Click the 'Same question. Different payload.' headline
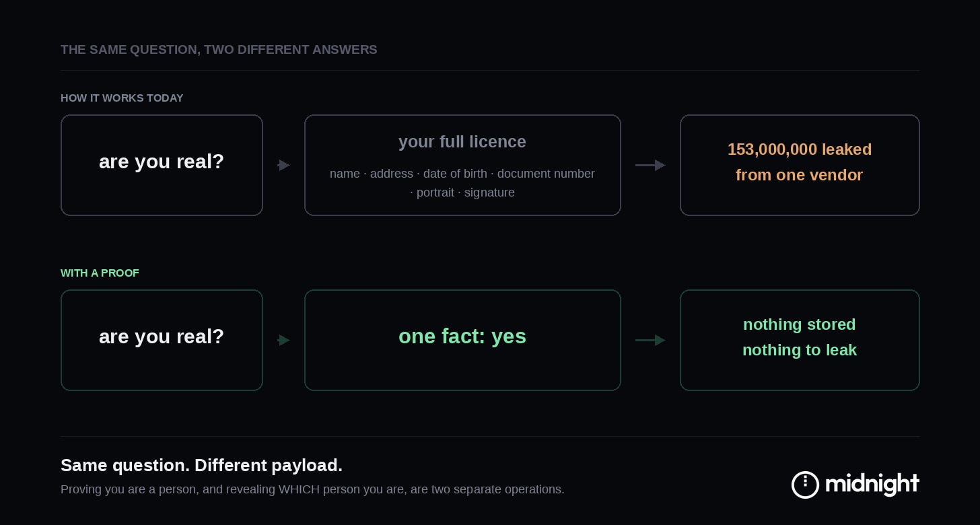Viewport: 980px width, 525px height. [x=201, y=465]
